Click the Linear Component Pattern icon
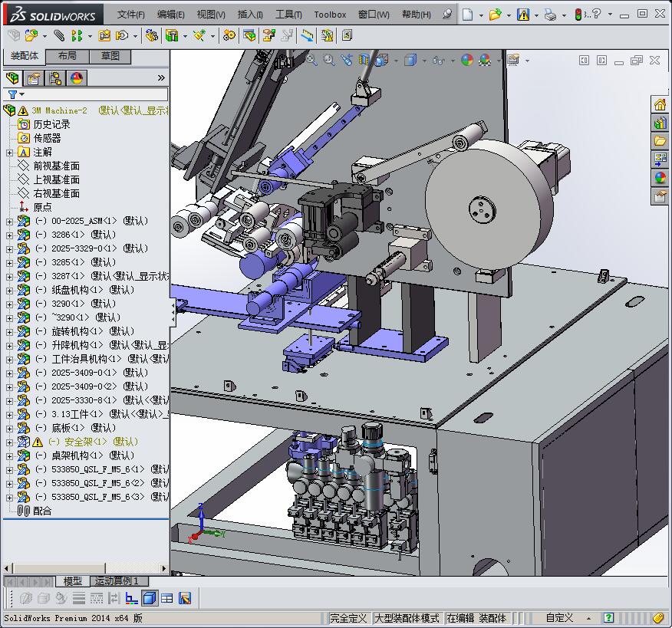Screen dimensions: 672x628 (x=77, y=35)
